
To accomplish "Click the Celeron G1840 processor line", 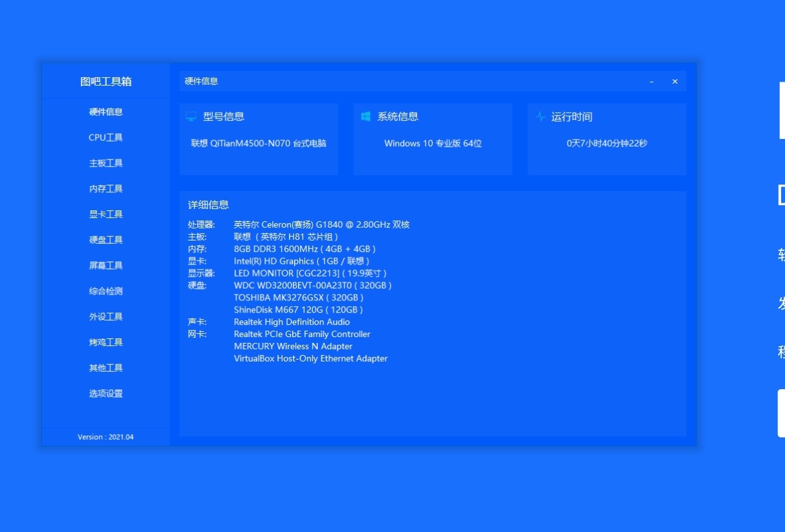I will (322, 225).
